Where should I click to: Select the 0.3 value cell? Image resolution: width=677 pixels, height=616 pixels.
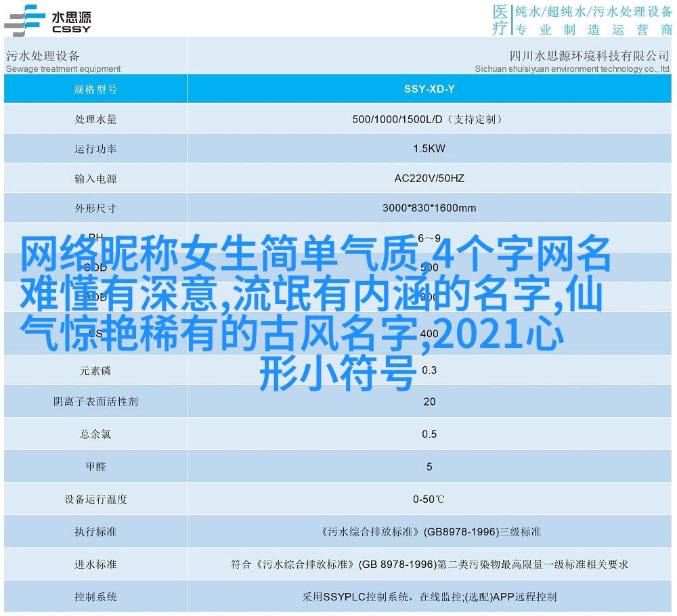429,371
